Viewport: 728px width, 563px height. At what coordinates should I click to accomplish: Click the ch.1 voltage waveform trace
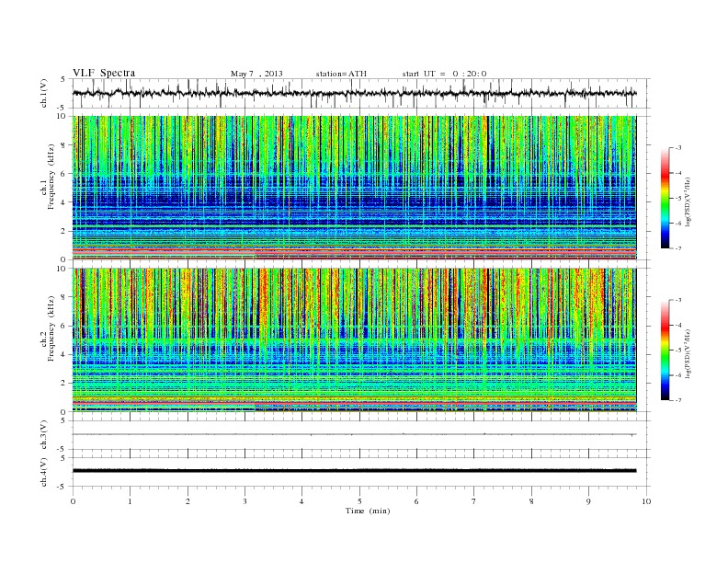point(354,93)
